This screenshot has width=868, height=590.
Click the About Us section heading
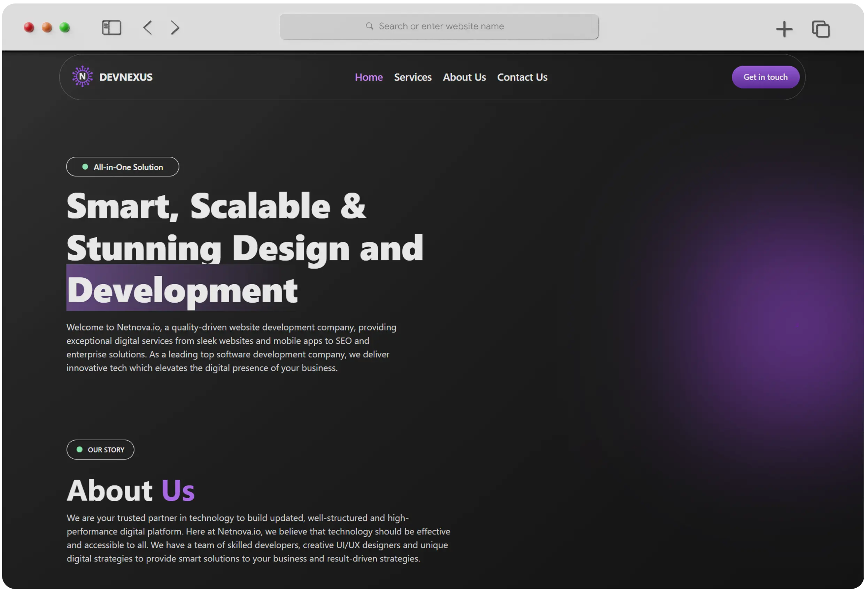(x=131, y=490)
